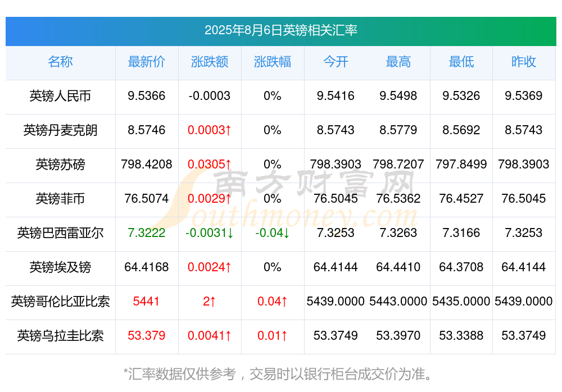
Task: Select the 7.3263 high value
Action: [x=398, y=233]
